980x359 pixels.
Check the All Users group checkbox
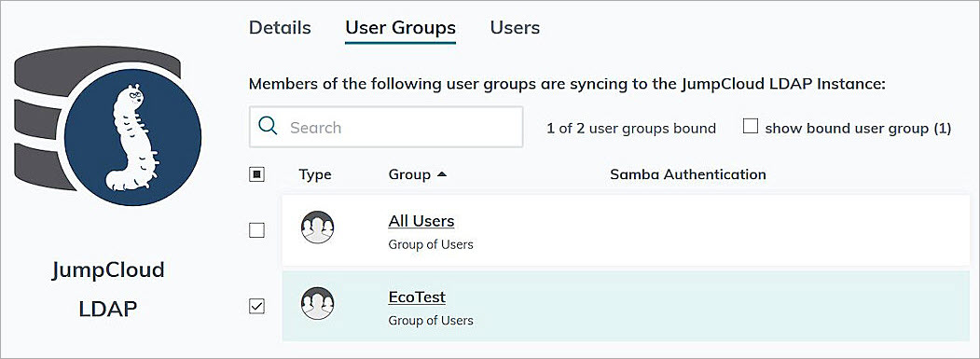point(256,231)
